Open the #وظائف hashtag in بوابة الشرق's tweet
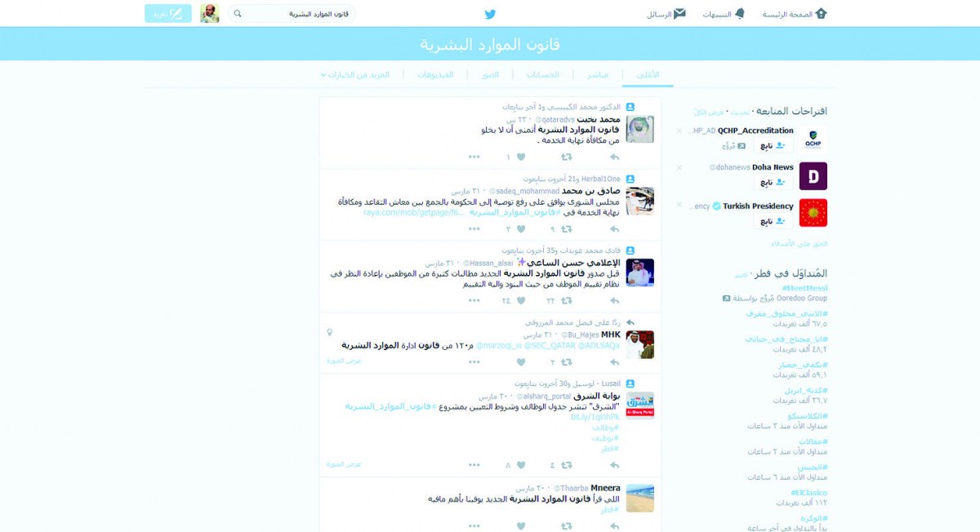Image resolution: width=980 pixels, height=532 pixels. (x=605, y=428)
